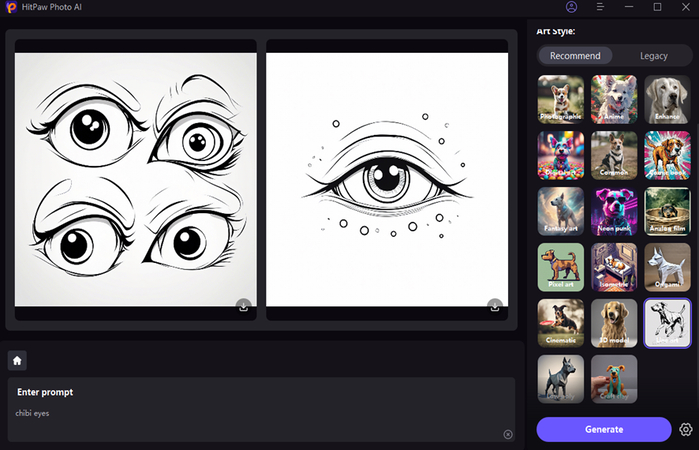699x450 pixels.
Task: Select the Low poly art style
Action: pyautogui.click(x=561, y=379)
